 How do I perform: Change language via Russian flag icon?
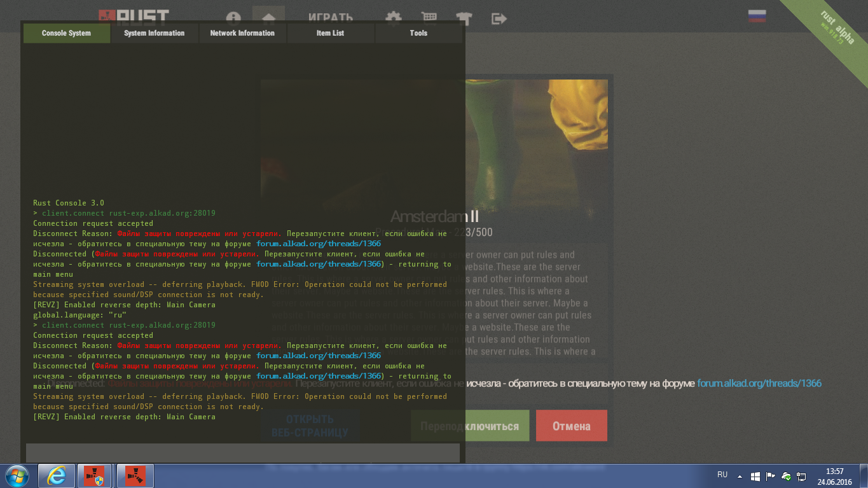tap(757, 17)
